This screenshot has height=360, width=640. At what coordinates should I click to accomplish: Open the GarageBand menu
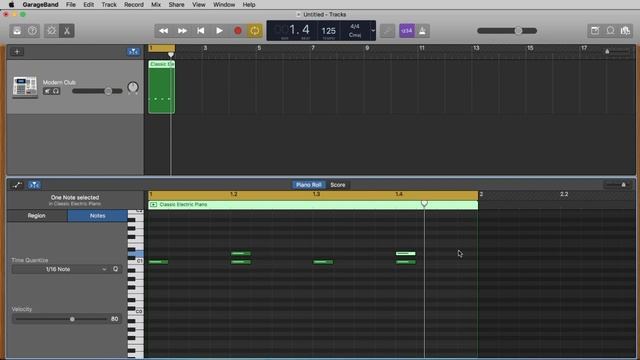point(40,4)
